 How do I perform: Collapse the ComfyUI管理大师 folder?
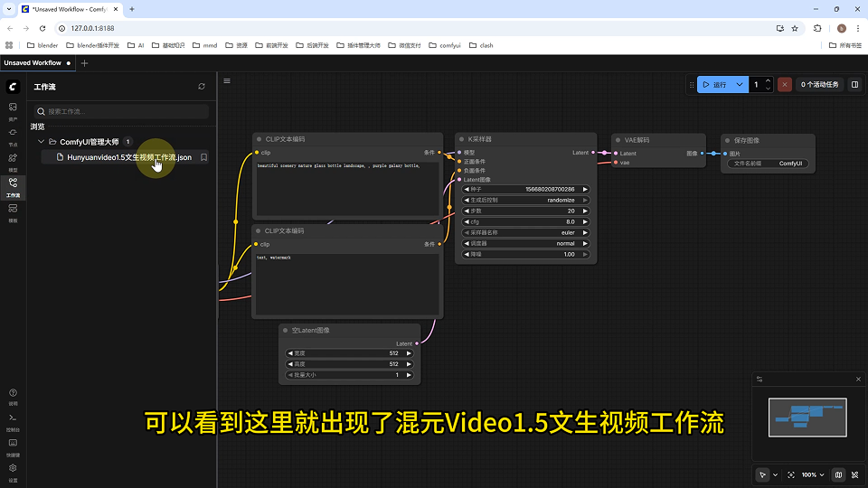tap(41, 142)
